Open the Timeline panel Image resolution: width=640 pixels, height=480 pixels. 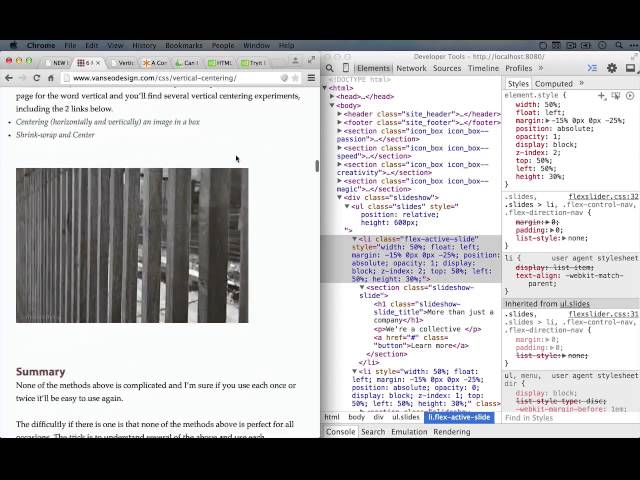[483, 68]
